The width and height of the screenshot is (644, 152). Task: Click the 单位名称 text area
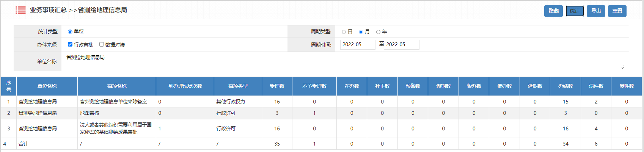pos(341,61)
